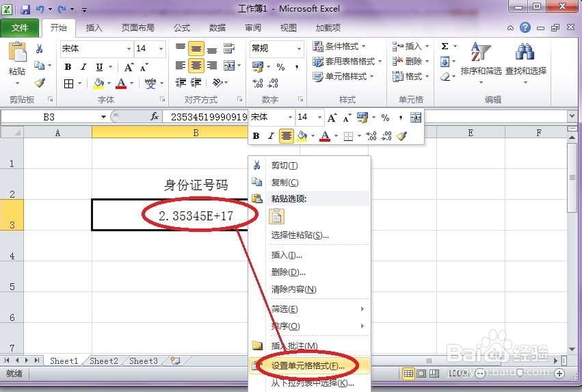Click the fill color bucket in ribbon
The width and height of the screenshot is (582, 392).
98,83
